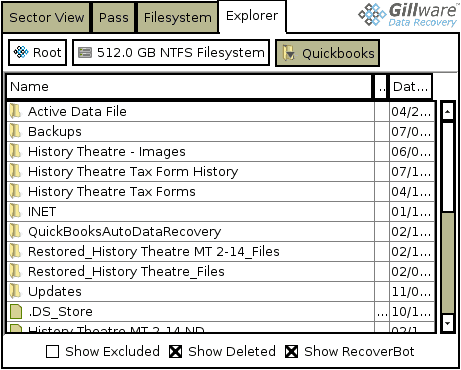Uncheck the Show RecoverBot checkbox

click(291, 352)
